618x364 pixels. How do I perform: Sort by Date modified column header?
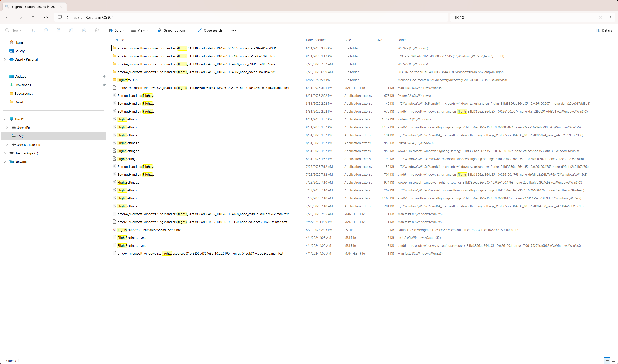point(316,40)
